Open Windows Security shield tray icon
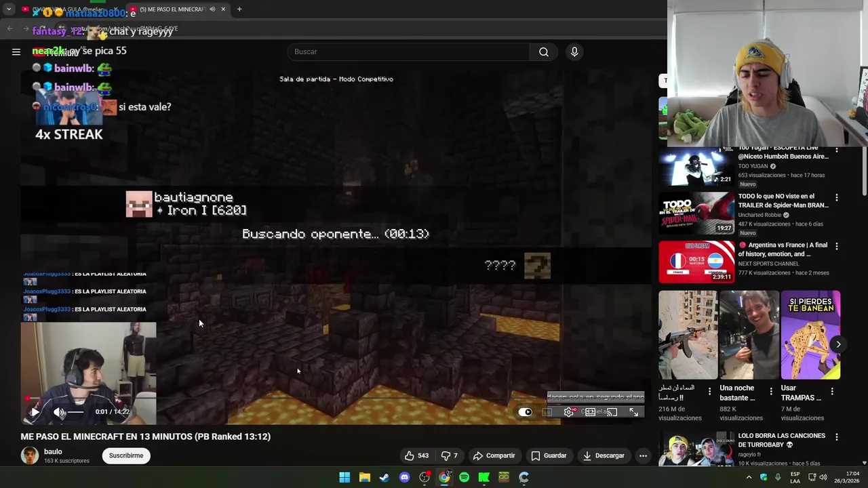This screenshot has height=488, width=868. pos(764,477)
